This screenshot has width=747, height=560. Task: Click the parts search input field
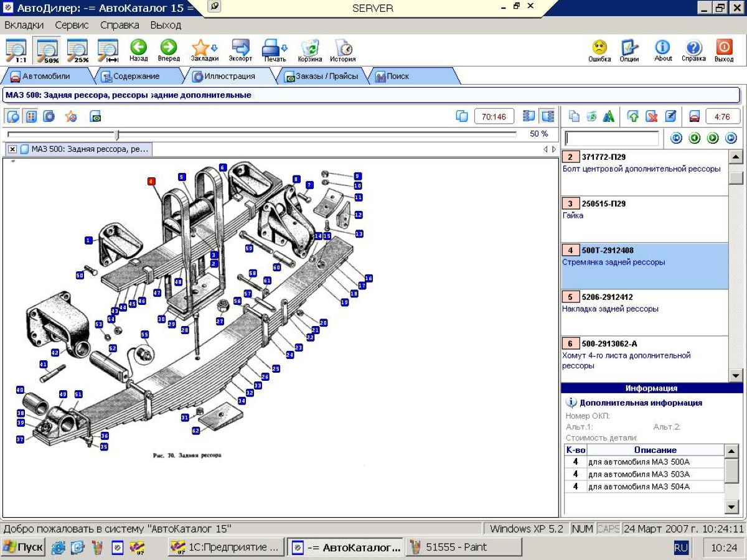tap(612, 138)
